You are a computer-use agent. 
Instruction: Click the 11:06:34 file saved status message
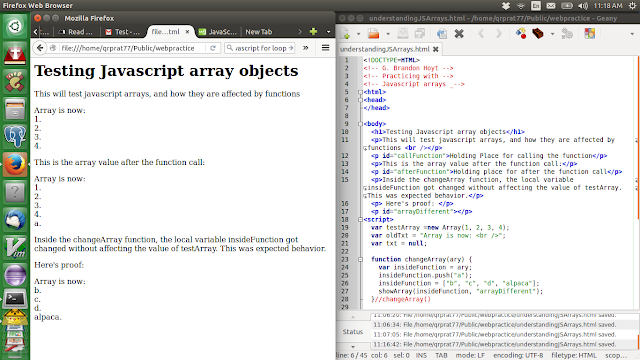pyautogui.click(x=495, y=324)
